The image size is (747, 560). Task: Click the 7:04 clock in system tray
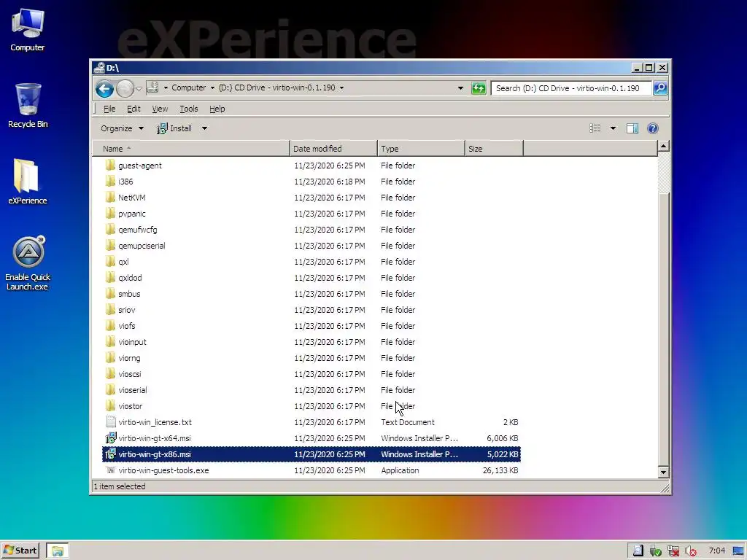(x=716, y=551)
